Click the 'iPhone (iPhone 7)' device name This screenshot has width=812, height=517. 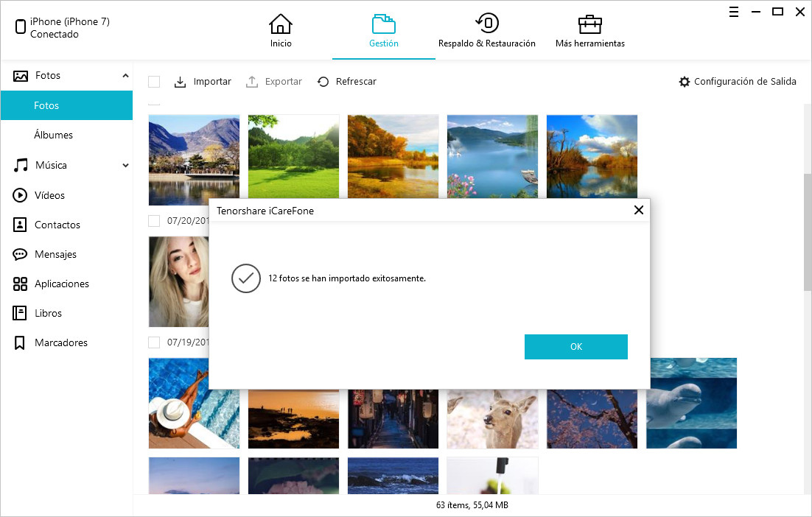[70, 22]
